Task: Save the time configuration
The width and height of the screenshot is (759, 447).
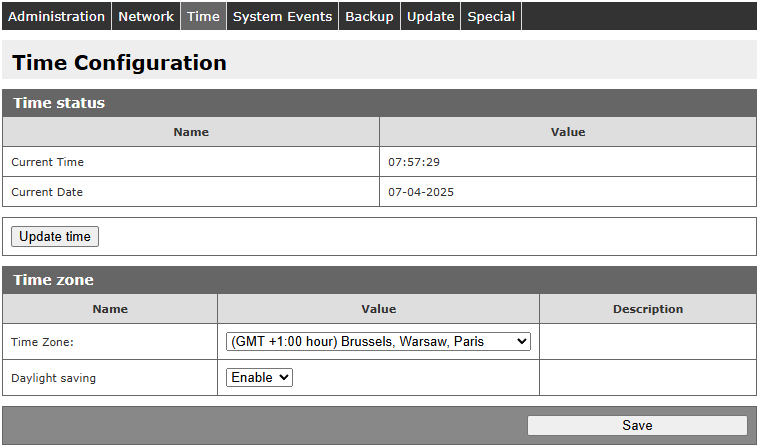Action: 637,425
